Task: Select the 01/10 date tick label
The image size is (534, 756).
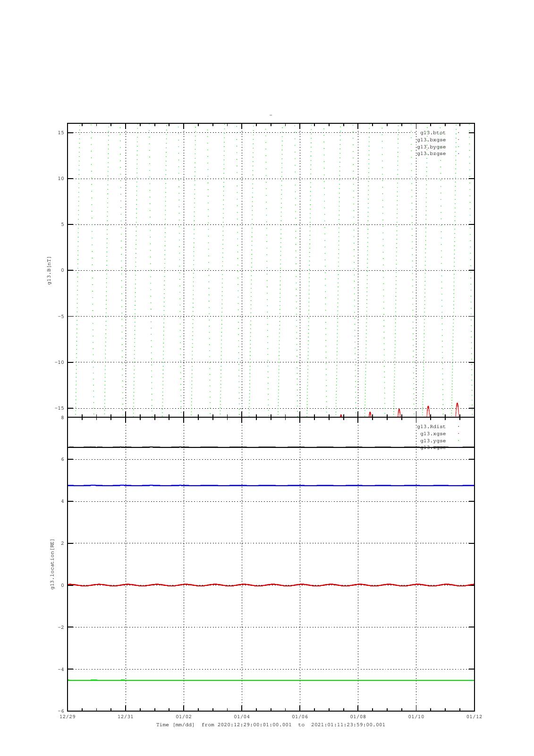Action: 416,717
